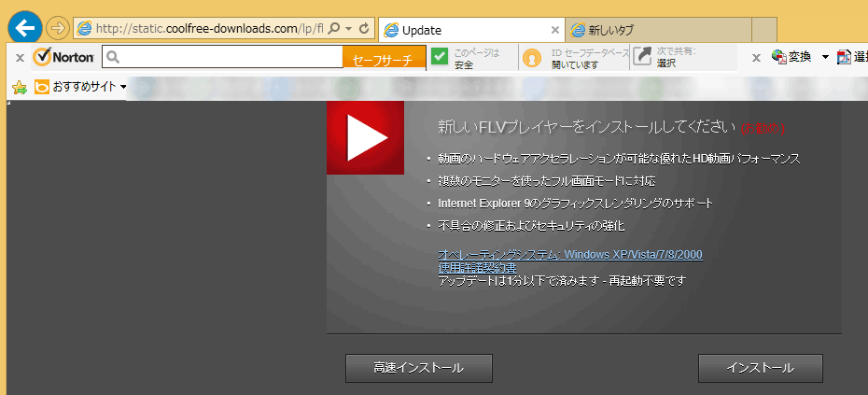Switch to the 新しいタブ tab
868x395 pixels.
click(659, 30)
